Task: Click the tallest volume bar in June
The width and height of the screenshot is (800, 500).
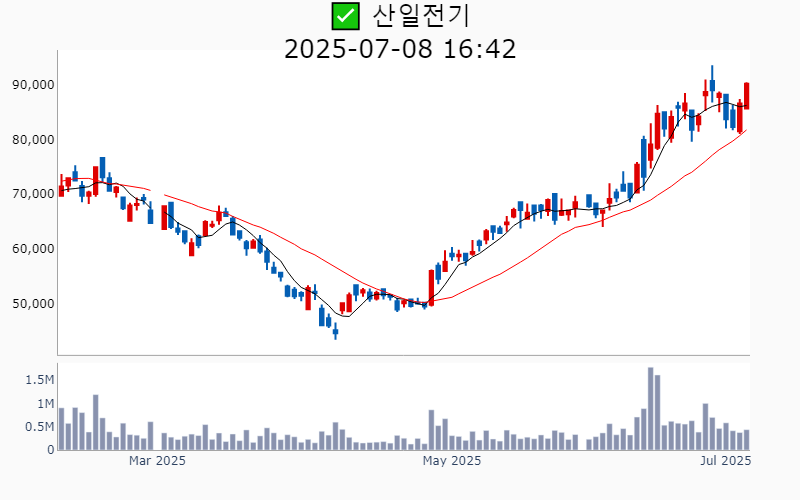Action: pos(651,409)
